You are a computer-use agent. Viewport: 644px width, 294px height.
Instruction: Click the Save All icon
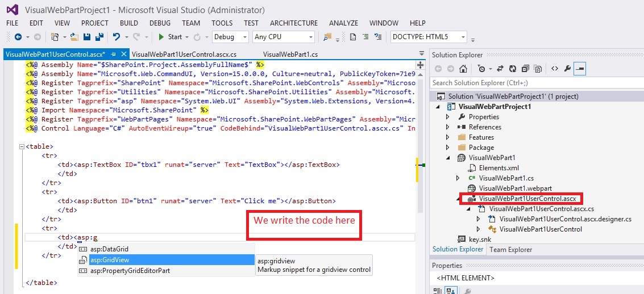click(99, 37)
